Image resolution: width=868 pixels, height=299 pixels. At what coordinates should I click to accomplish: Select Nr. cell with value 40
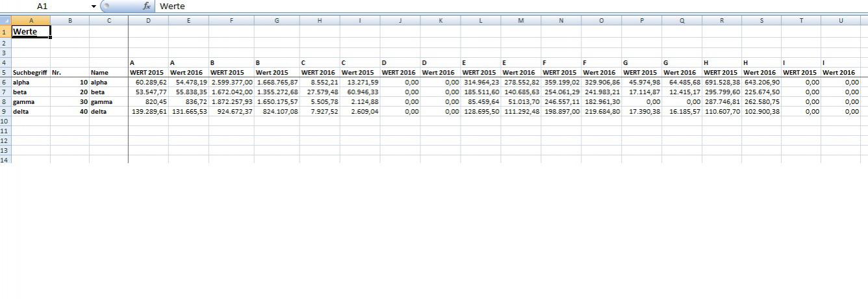(x=70, y=112)
